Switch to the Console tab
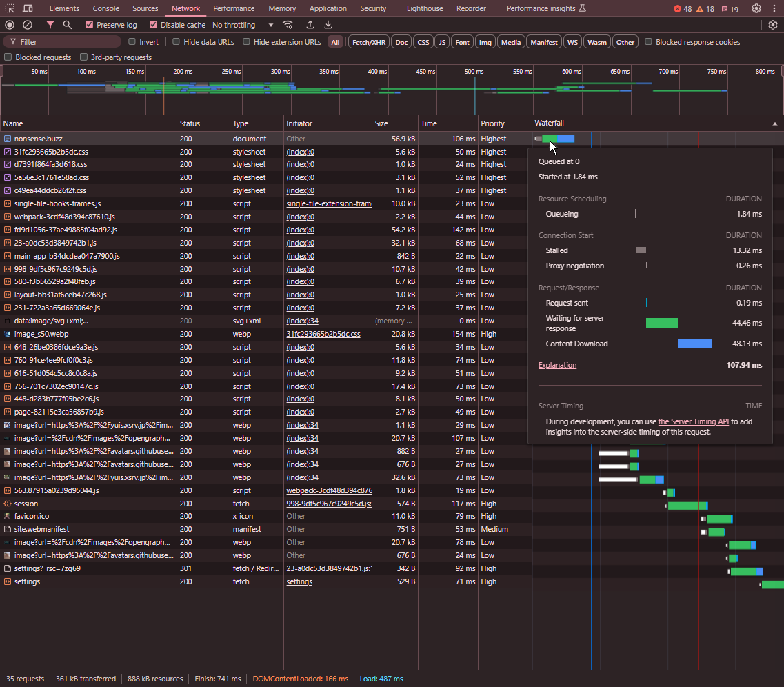The width and height of the screenshot is (784, 687). coord(106,8)
